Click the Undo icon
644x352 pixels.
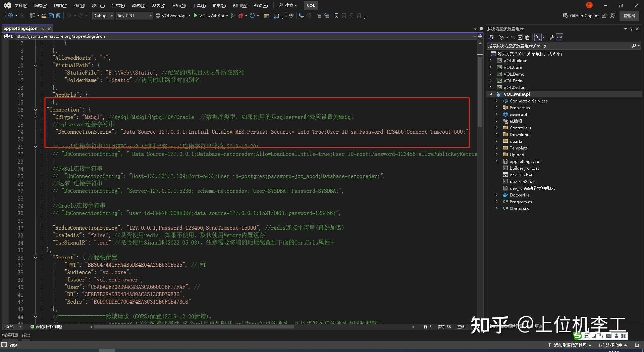click(69, 15)
